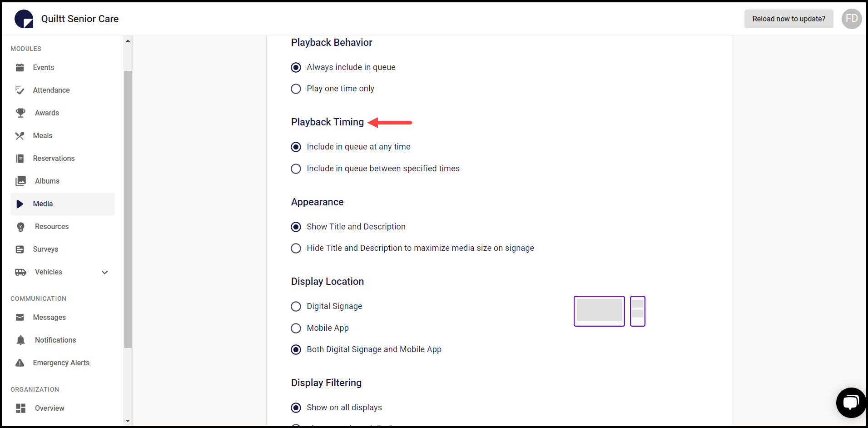The height and width of the screenshot is (428, 868).
Task: Click the Awards trophy icon
Action: (x=20, y=113)
